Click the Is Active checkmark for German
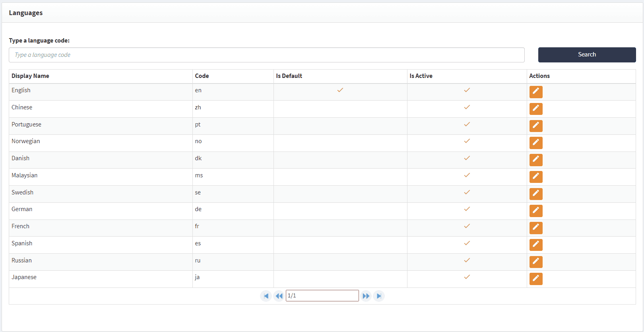Viewport: 644px width, 332px height. (x=467, y=209)
